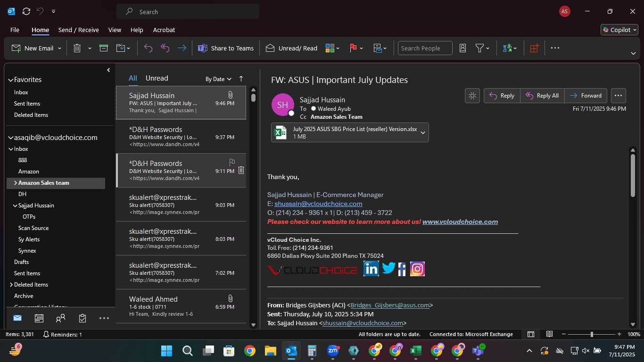Delete the D&H Passwords 9:11 PM message
Image resolution: width=644 pixels, height=362 pixels.
(241, 170)
